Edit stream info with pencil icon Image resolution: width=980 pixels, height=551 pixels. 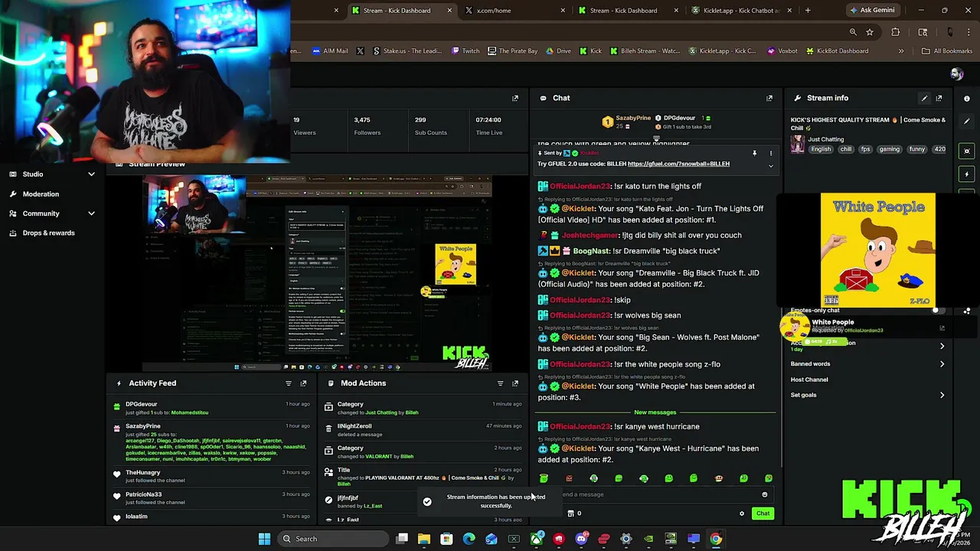pyautogui.click(x=924, y=98)
